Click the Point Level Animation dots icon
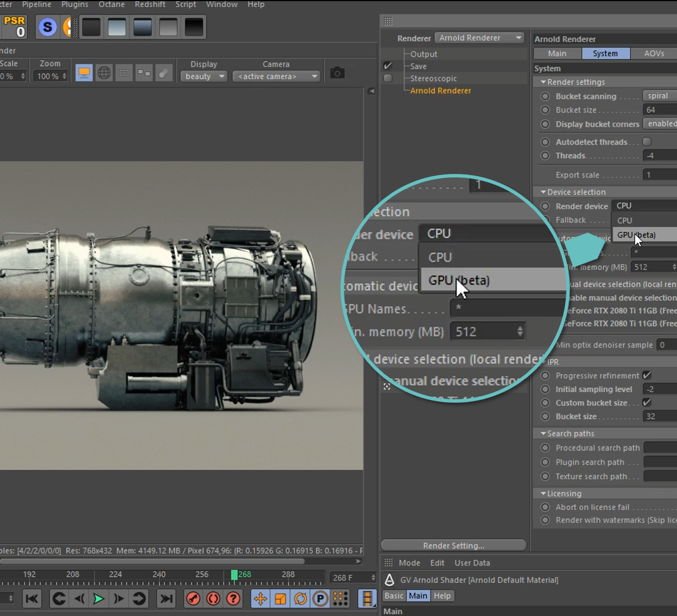Image resolution: width=677 pixels, height=616 pixels. [x=340, y=599]
